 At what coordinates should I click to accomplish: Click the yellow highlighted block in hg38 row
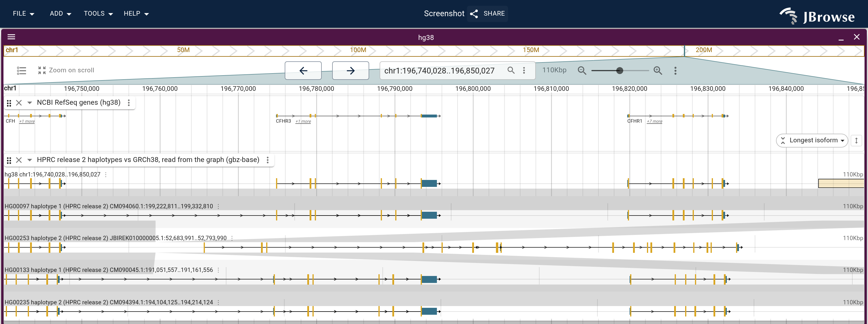click(841, 183)
